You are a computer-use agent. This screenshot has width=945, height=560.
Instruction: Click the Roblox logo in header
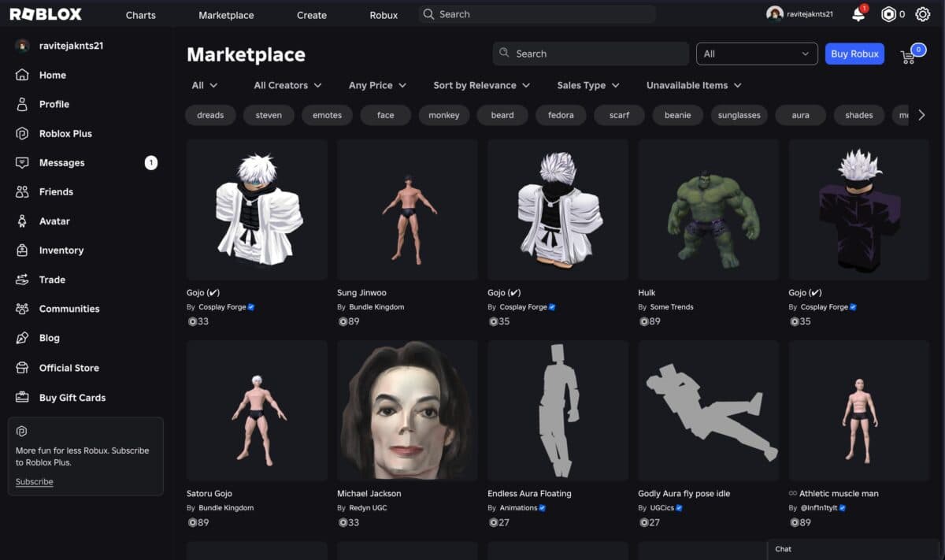(x=44, y=14)
